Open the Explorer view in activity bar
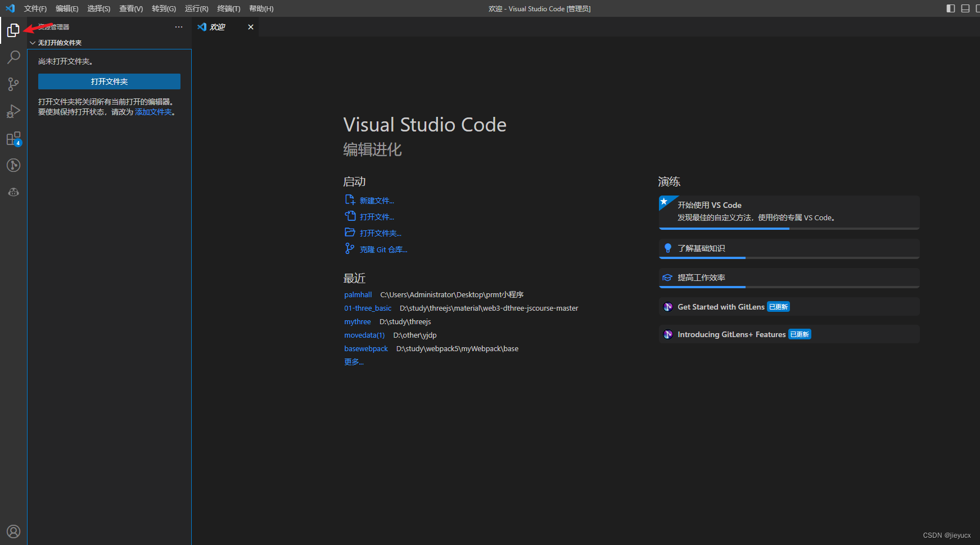This screenshot has height=545, width=980. [13, 30]
